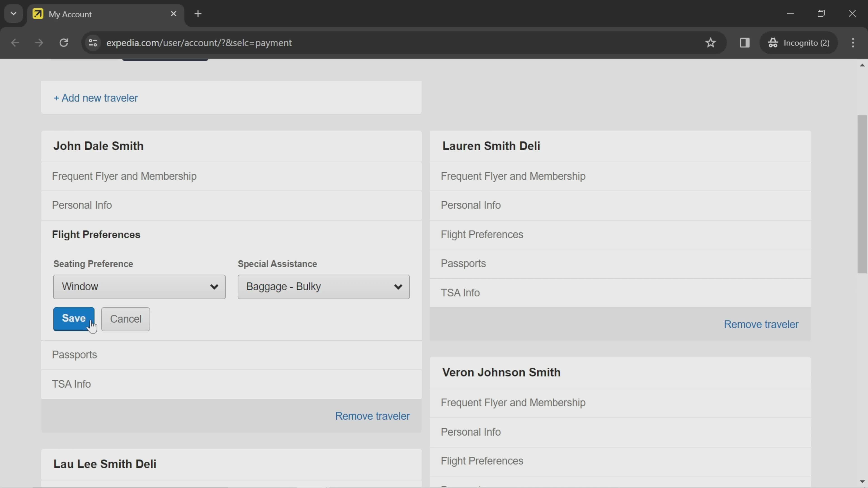Click the bookmark star icon
The image size is (868, 488).
coord(711,42)
